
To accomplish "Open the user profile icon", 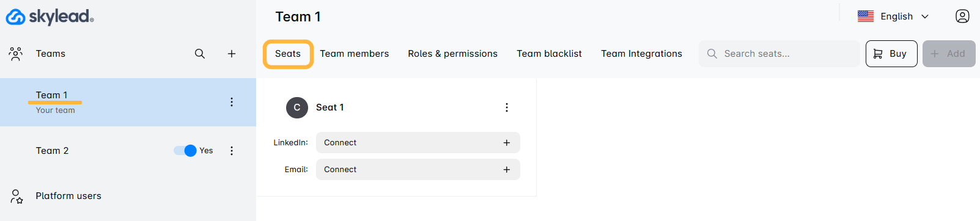I will (x=962, y=16).
